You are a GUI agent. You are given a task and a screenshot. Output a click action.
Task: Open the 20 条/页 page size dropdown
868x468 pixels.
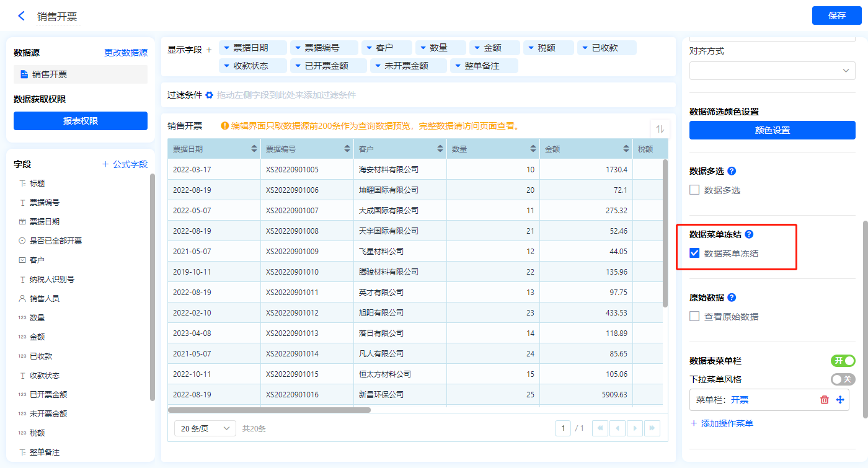pos(205,428)
